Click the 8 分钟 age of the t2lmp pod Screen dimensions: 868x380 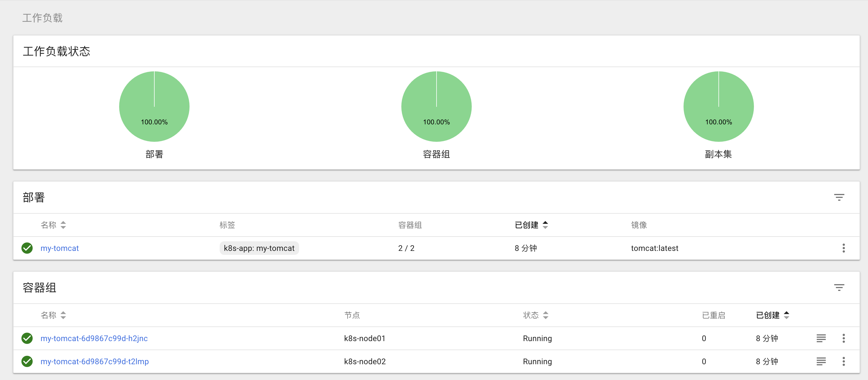(x=767, y=361)
